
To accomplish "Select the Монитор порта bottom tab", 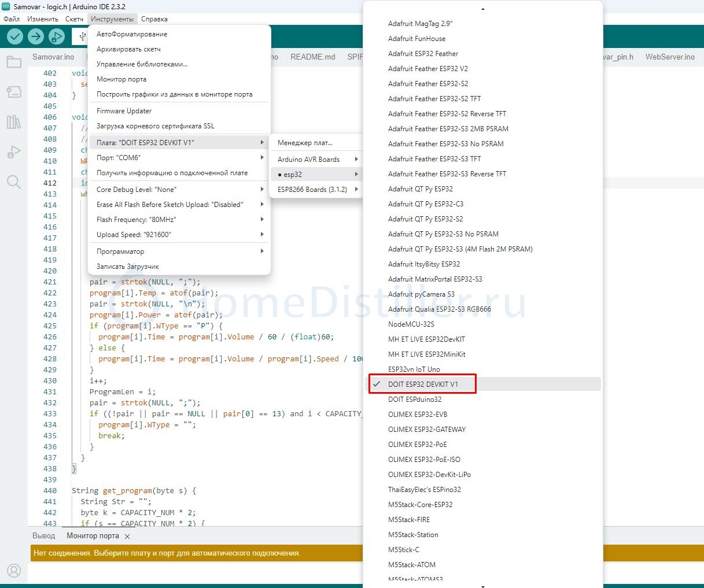I will coord(93,536).
